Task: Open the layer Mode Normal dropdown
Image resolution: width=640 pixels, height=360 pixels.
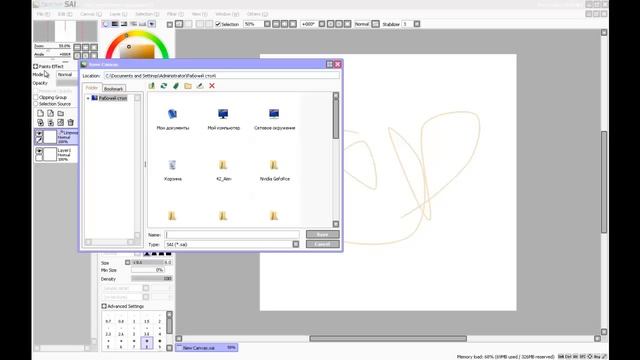Action: click(67, 75)
